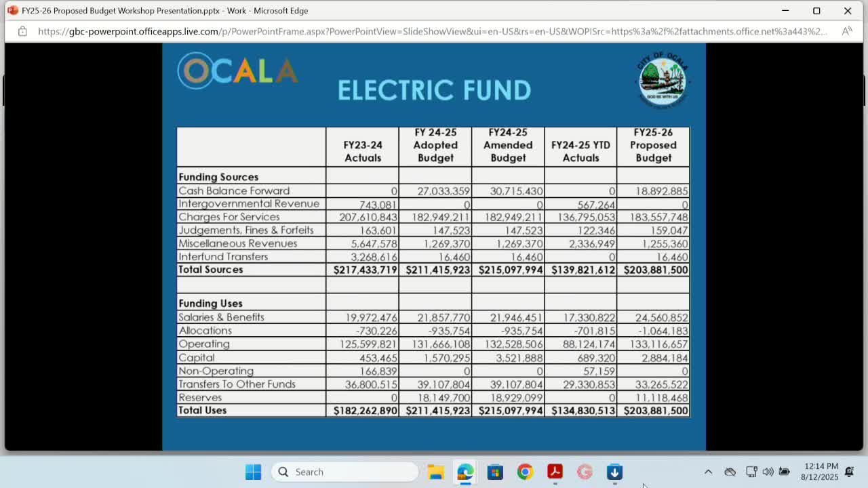Viewport: 868px width, 488px height.
Task: Open Adobe Acrobat from the taskbar
Action: click(x=555, y=472)
